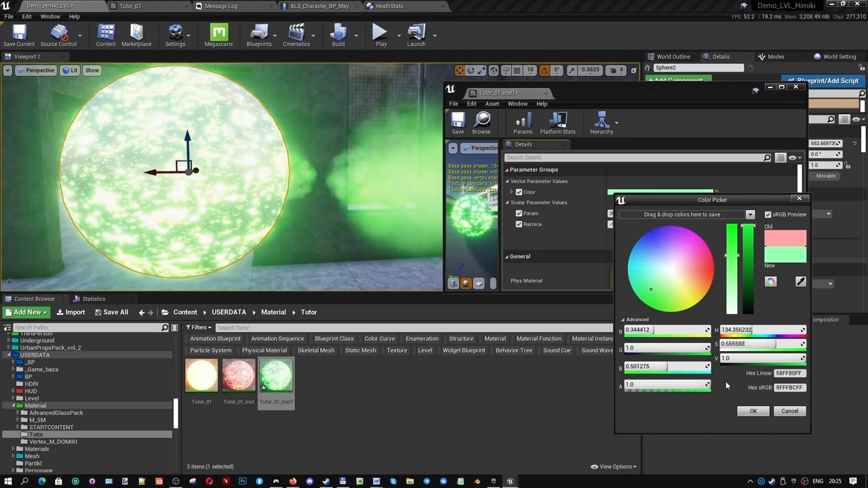Open Platform Stats in the material editor
The image size is (868, 488).
point(557,123)
